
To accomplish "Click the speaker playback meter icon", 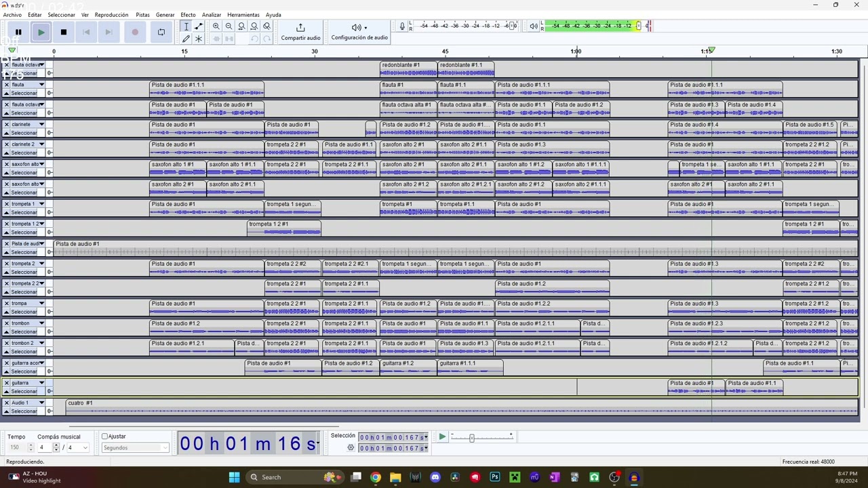I will pyautogui.click(x=534, y=26).
